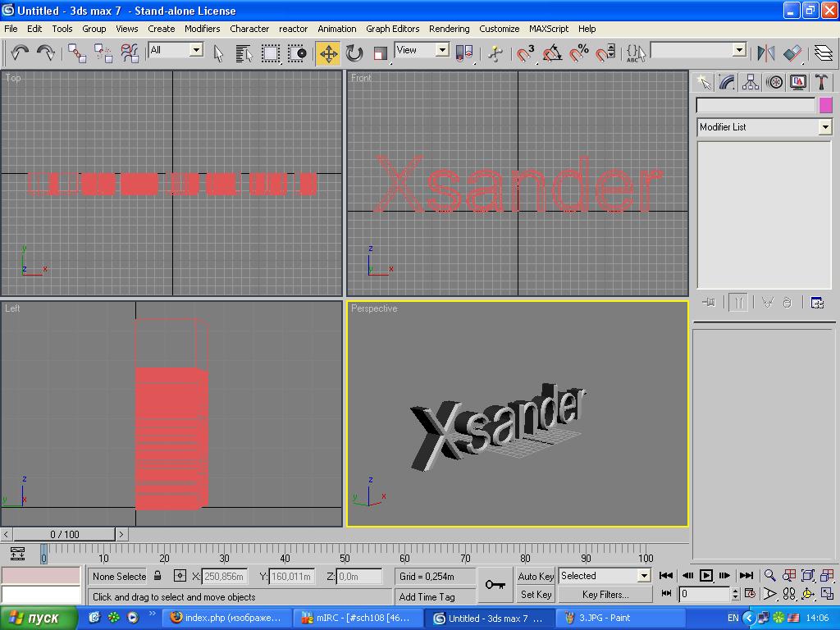Select the Rotate tool in toolbar
840x630 pixels.
354,53
